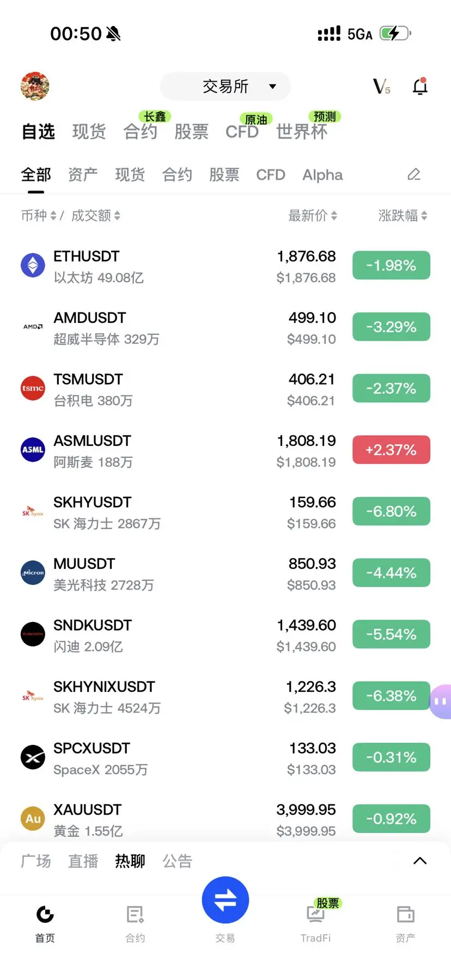
Task: Open the 资产 wallet icon in bottom bar
Action: click(406, 914)
